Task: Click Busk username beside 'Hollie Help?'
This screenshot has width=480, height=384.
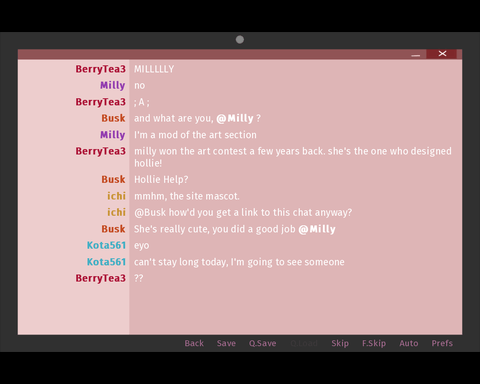Action: click(x=113, y=179)
